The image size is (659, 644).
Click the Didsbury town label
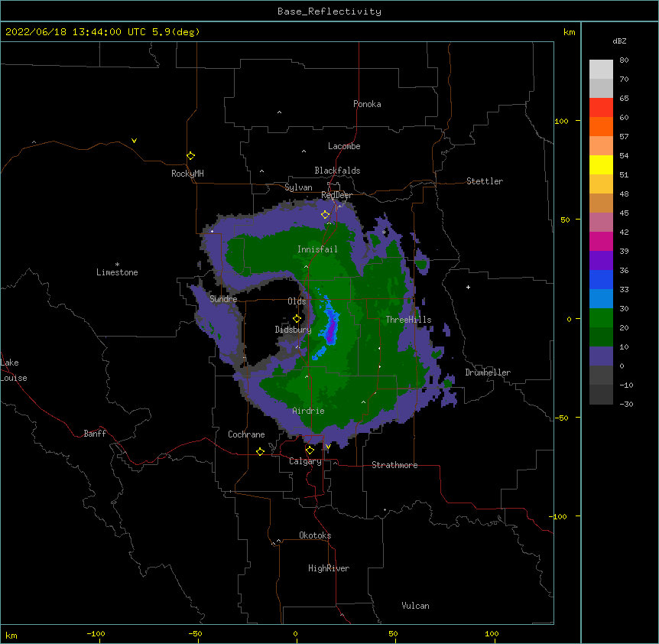(294, 330)
